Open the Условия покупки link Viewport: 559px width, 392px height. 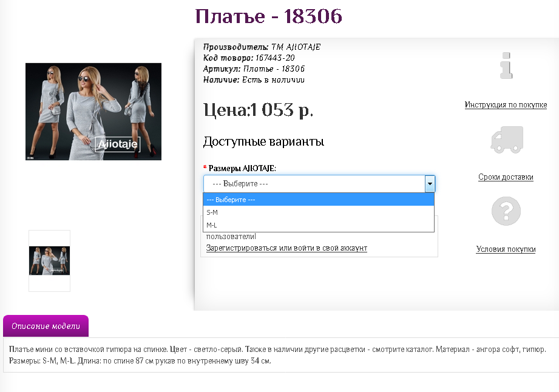pos(506,249)
